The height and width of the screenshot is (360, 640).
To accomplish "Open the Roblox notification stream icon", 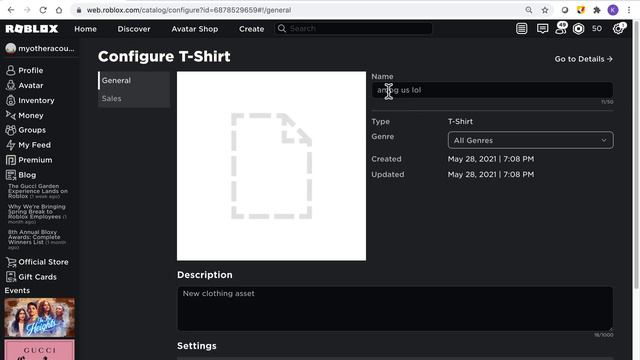I will click(x=522, y=29).
